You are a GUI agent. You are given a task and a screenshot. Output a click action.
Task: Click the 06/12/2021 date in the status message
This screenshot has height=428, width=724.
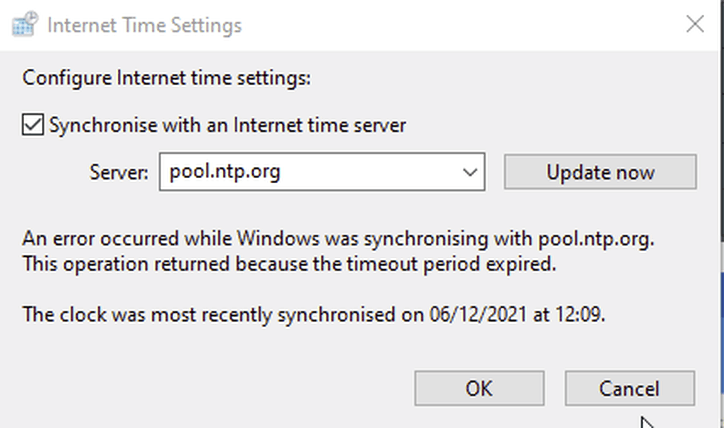[478, 315]
